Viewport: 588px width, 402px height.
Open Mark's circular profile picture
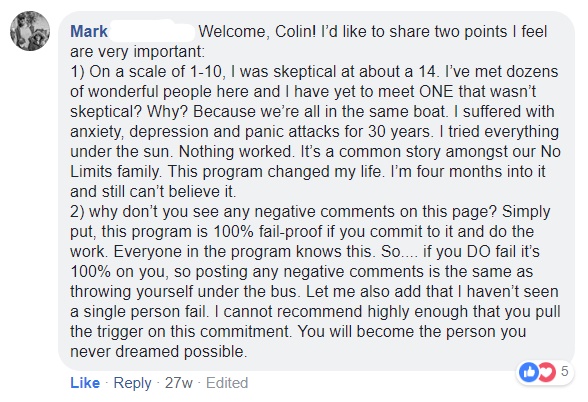click(30, 31)
